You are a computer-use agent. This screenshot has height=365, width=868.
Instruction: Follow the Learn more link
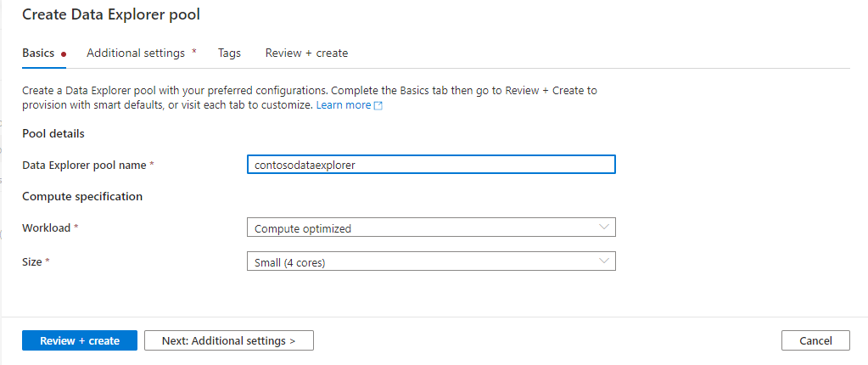[343, 105]
